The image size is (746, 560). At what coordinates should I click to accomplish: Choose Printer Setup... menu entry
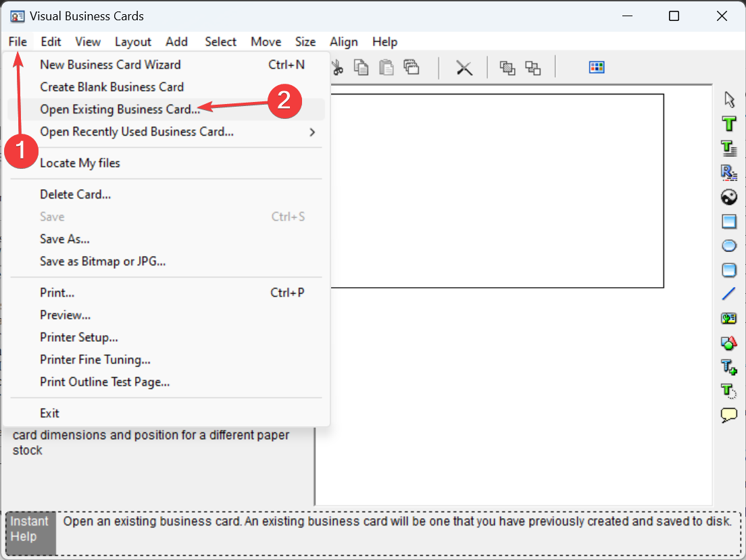click(x=166, y=338)
